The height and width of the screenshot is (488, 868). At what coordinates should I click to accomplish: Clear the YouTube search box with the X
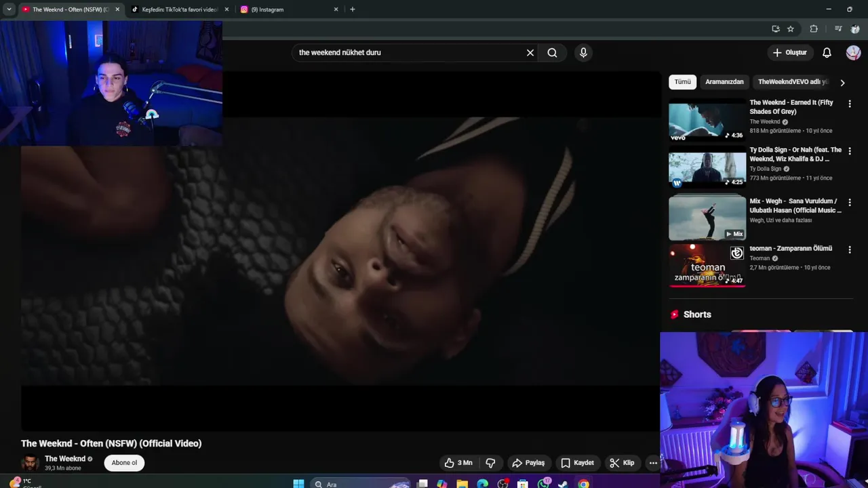click(x=530, y=53)
